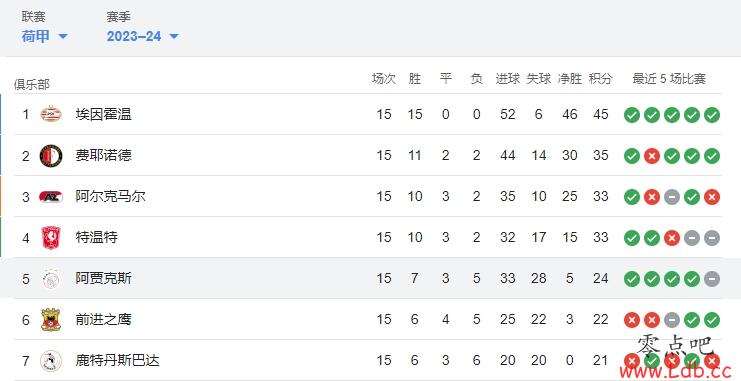Click the 净胜 goal difference column header
This screenshot has height=381, width=741.
tap(570, 78)
